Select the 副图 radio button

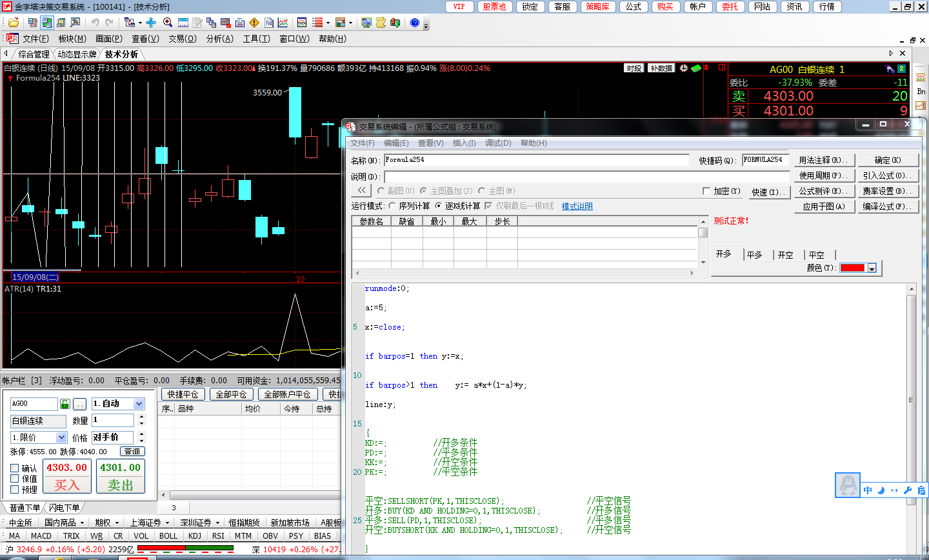point(381,191)
